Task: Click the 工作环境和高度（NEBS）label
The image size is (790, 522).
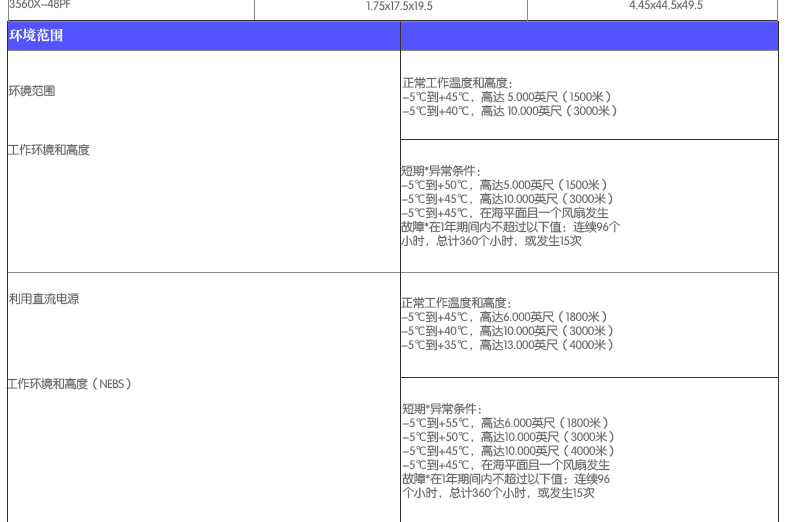Action: 70,384
